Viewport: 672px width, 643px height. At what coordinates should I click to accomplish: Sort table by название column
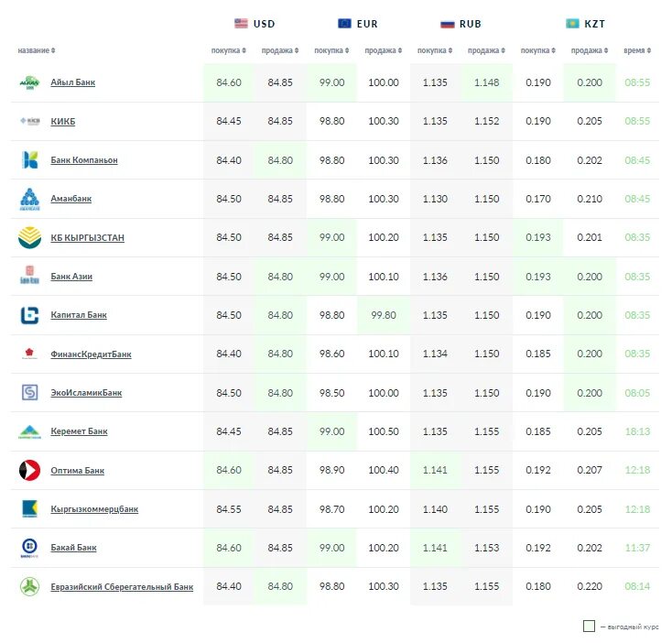(x=37, y=50)
